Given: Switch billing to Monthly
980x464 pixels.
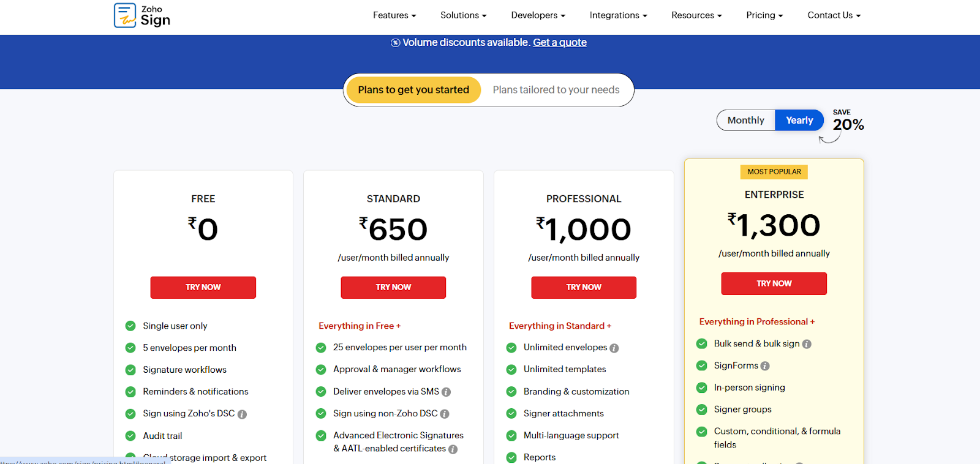Looking at the screenshot, I should coord(745,121).
